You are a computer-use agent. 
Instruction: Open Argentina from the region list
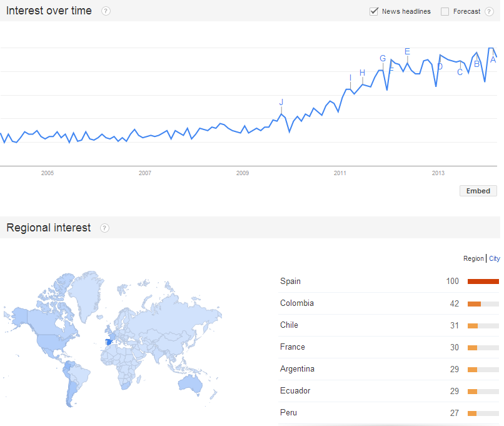click(x=297, y=369)
